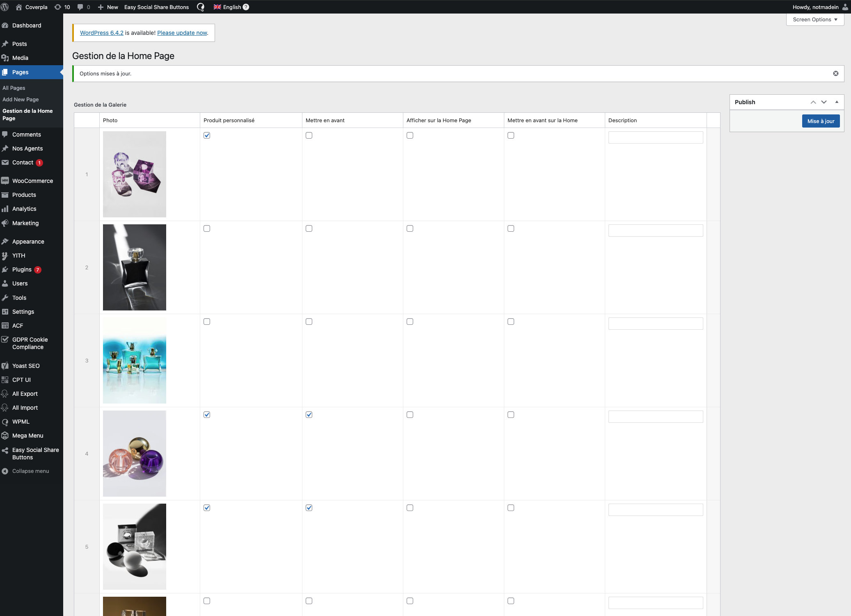Viewport: 851px width, 616px height.
Task: Click the plus New icon in admin bar
Action: click(101, 7)
